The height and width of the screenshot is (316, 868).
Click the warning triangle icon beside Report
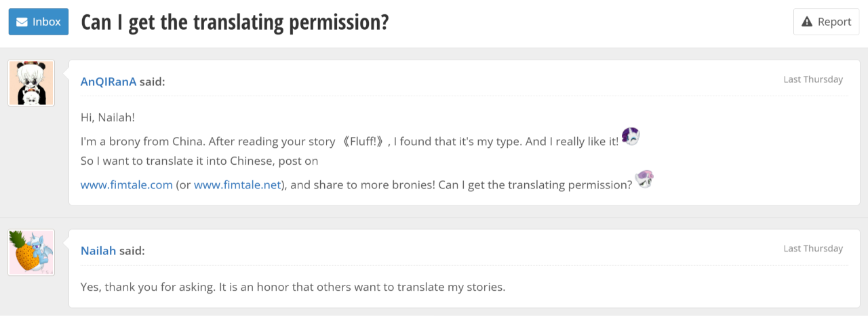[x=807, y=22]
